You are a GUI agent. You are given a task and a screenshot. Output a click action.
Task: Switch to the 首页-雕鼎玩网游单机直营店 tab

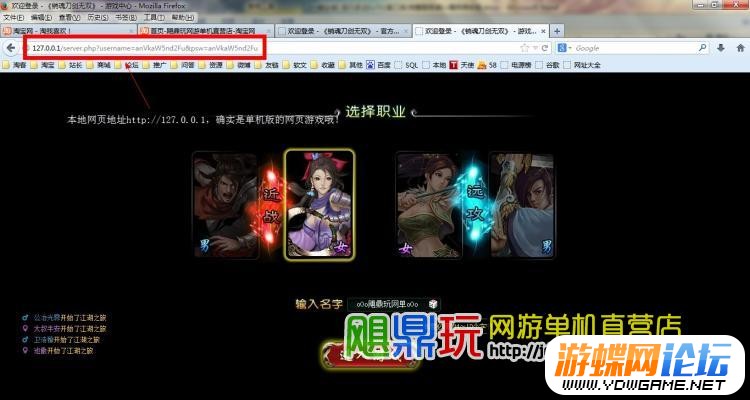[206, 31]
